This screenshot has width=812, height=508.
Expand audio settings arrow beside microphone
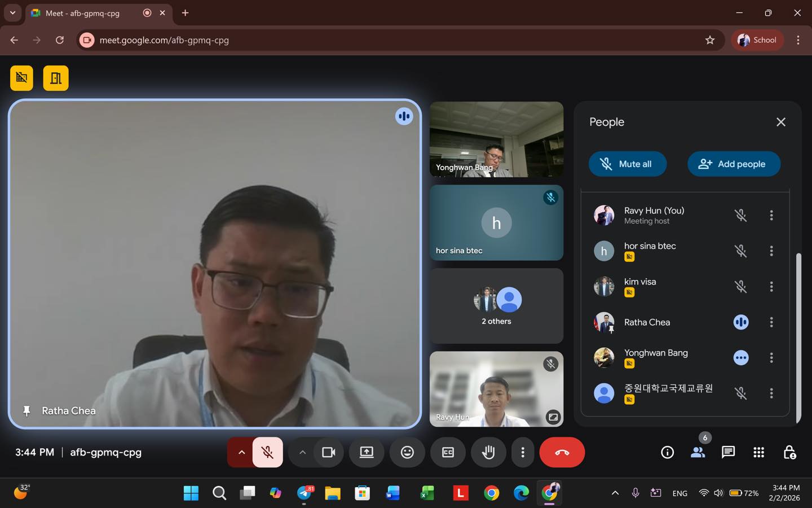pyautogui.click(x=241, y=452)
